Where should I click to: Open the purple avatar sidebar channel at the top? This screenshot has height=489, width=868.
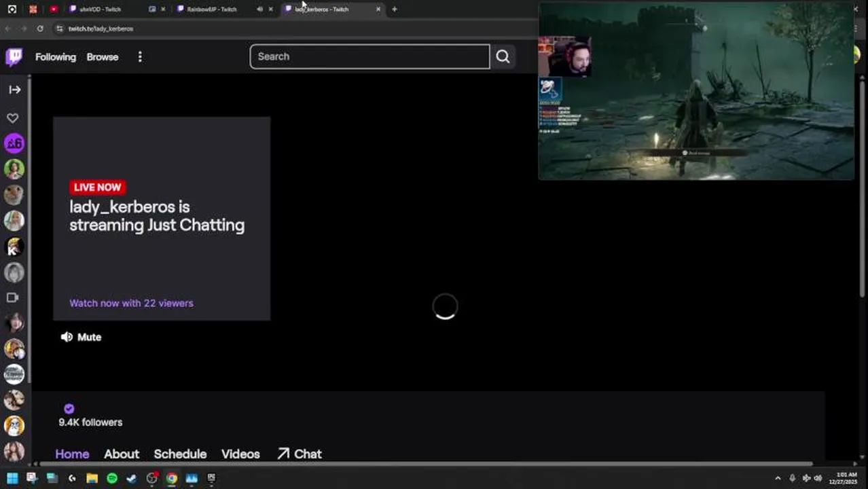click(14, 143)
